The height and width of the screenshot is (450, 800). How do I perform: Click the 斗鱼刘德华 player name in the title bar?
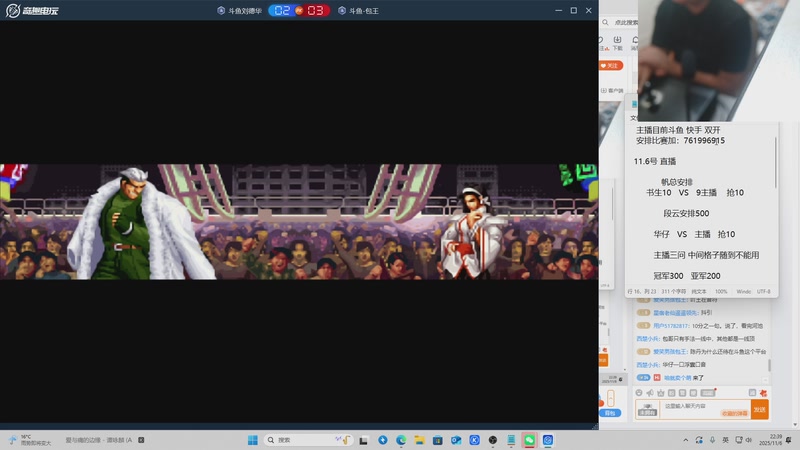pyautogui.click(x=244, y=11)
